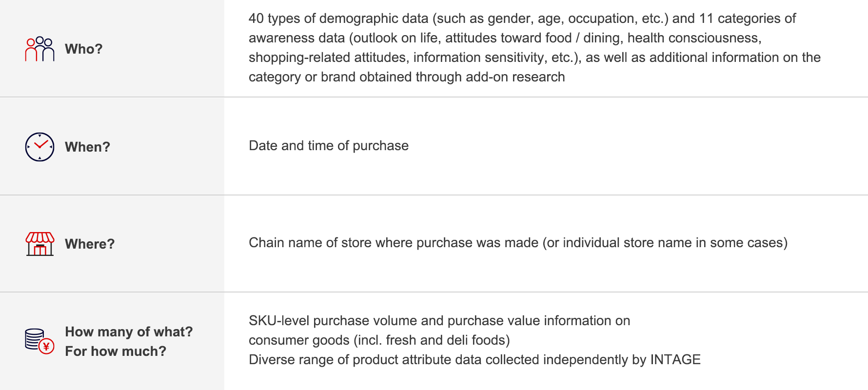Click '40 types of demographic data' text

(338, 19)
